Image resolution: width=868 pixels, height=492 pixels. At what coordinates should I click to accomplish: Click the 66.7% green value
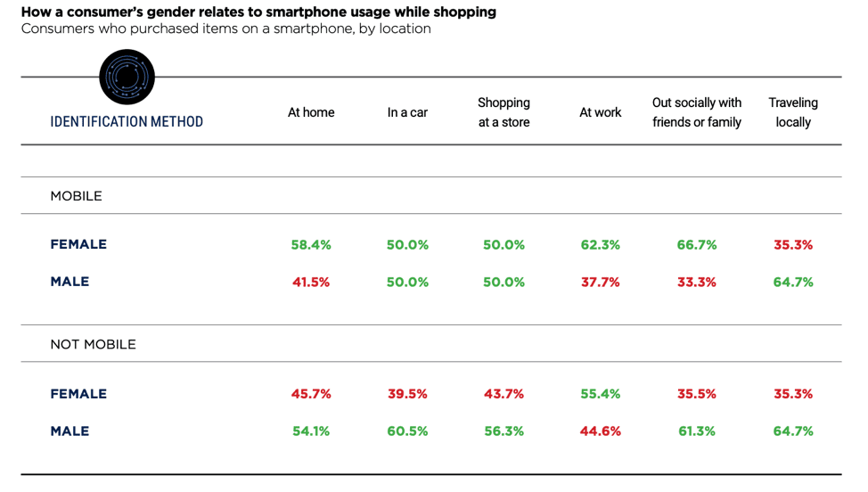coord(697,245)
